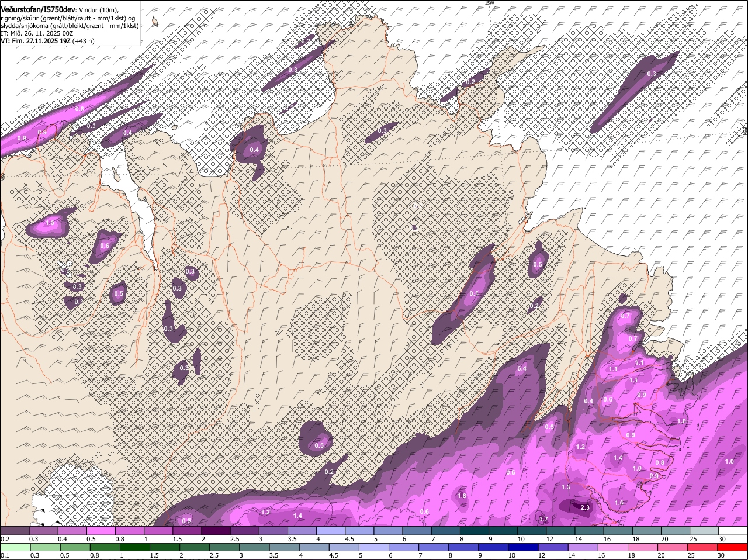The image size is (748, 560).
Task: Click bright red bottom swatch above 30
Action: tap(733, 547)
